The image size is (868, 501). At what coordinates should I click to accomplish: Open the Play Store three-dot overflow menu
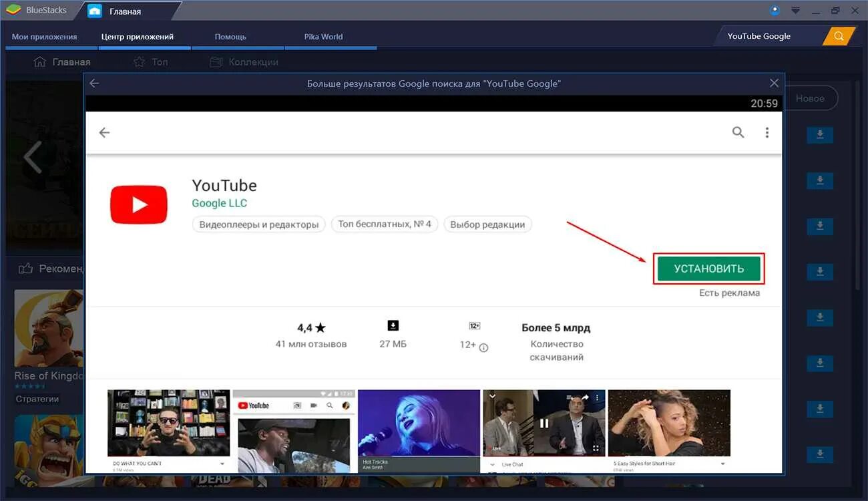click(x=767, y=132)
